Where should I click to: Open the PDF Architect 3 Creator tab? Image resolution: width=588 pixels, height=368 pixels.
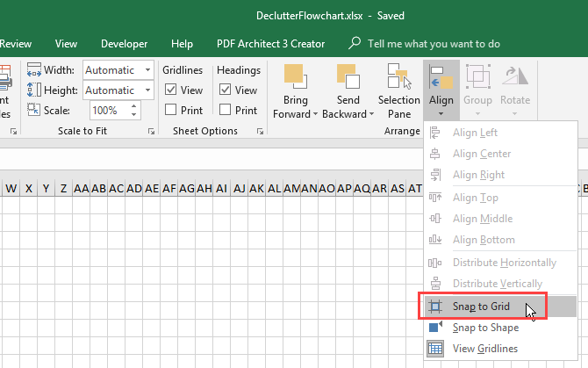tap(270, 43)
